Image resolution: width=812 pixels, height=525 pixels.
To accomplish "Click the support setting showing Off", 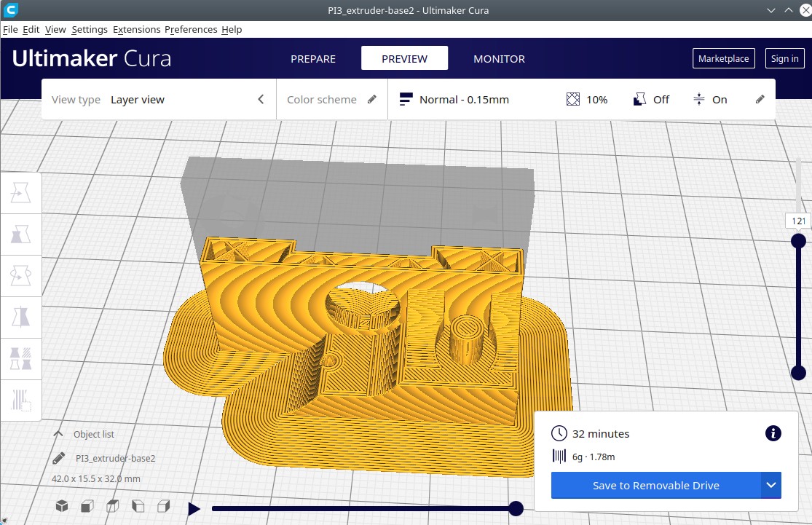I will point(651,100).
